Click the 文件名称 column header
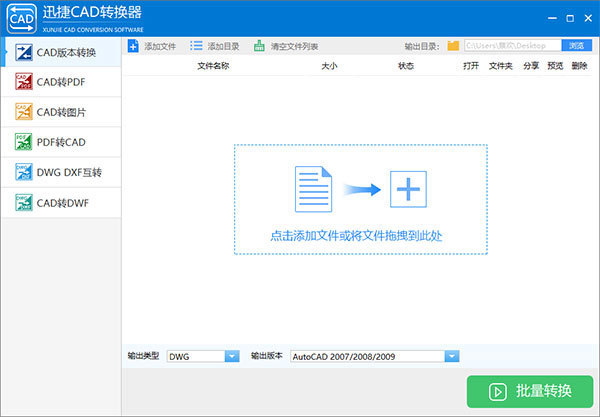The height and width of the screenshot is (417, 600). click(x=213, y=66)
